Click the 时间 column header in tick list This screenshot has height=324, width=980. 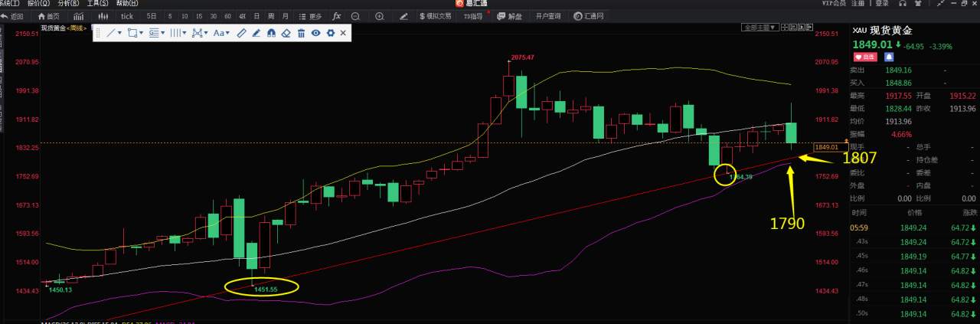(859, 212)
